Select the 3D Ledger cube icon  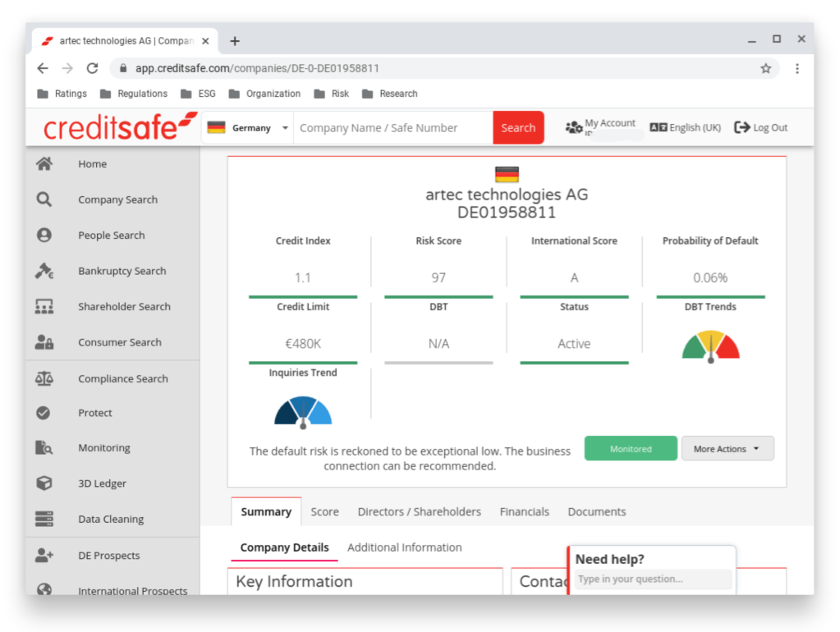(x=44, y=483)
